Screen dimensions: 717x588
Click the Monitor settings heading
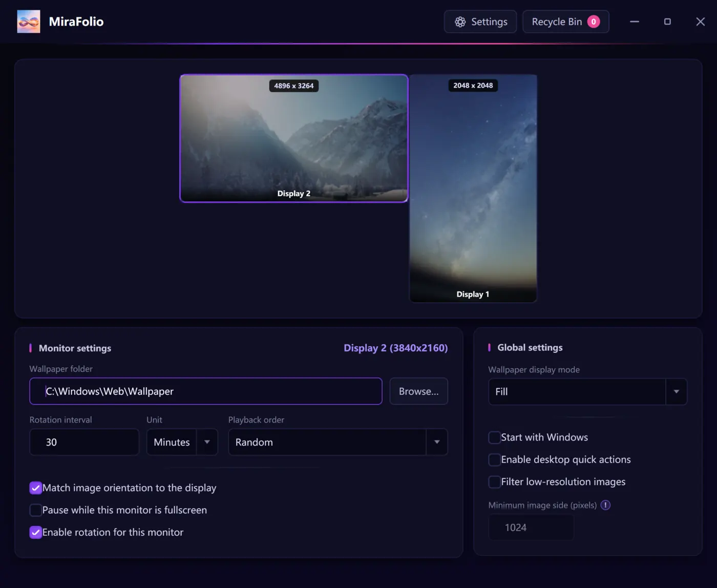75,348
